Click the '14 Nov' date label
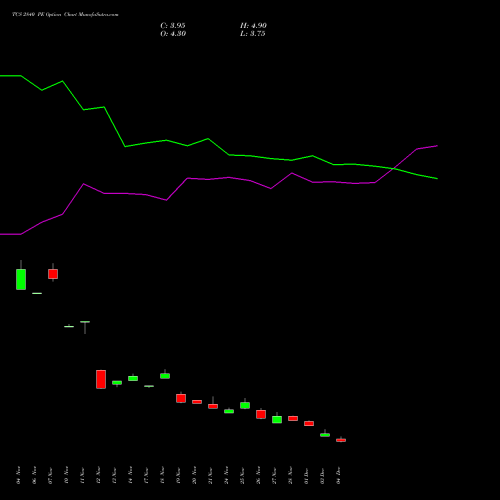The image size is (500, 500). (x=130, y=475)
